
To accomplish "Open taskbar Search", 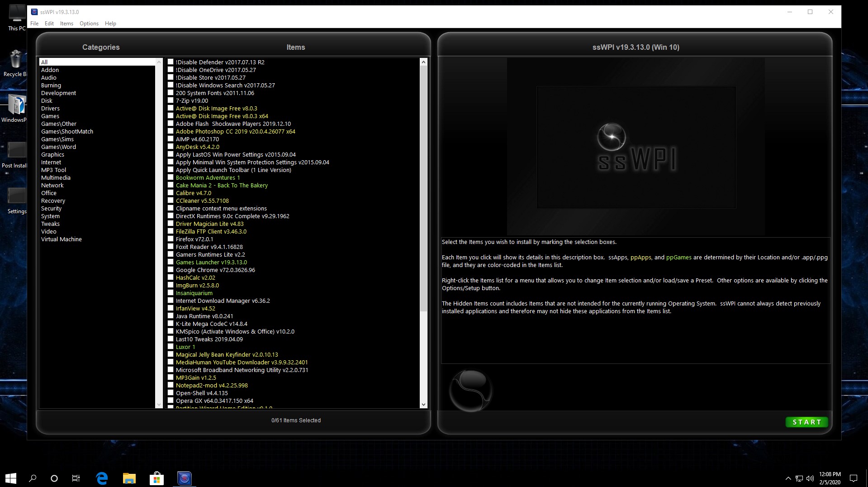I will click(x=33, y=478).
